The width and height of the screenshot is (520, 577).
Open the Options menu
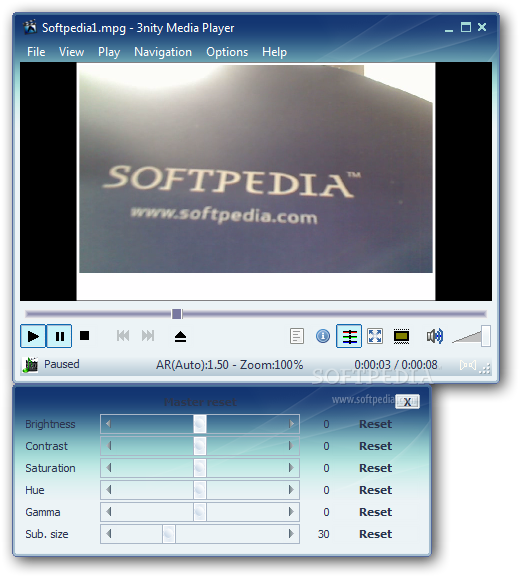(x=227, y=52)
